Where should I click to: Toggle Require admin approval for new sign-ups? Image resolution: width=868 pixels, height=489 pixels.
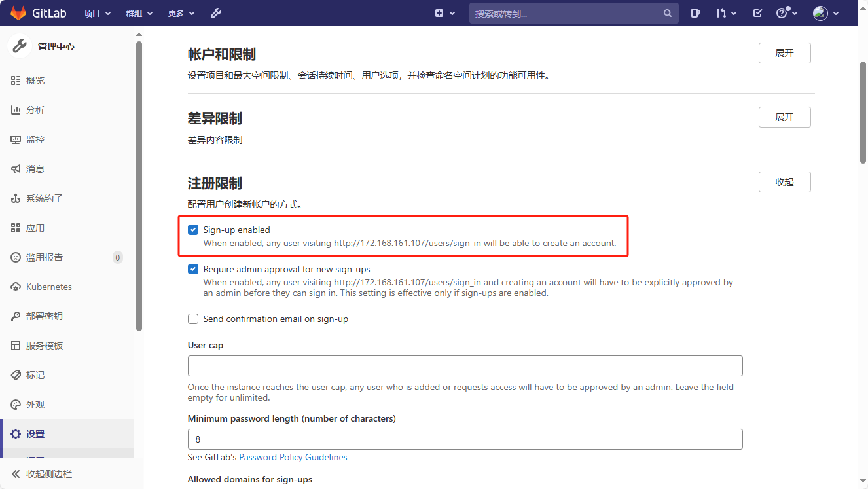[x=193, y=269]
